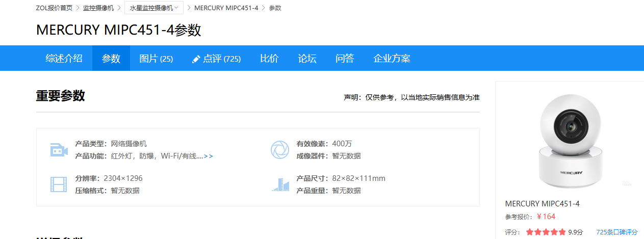Click the 网络摄像机 product type value
The height and width of the screenshot is (239, 644).
coord(129,144)
